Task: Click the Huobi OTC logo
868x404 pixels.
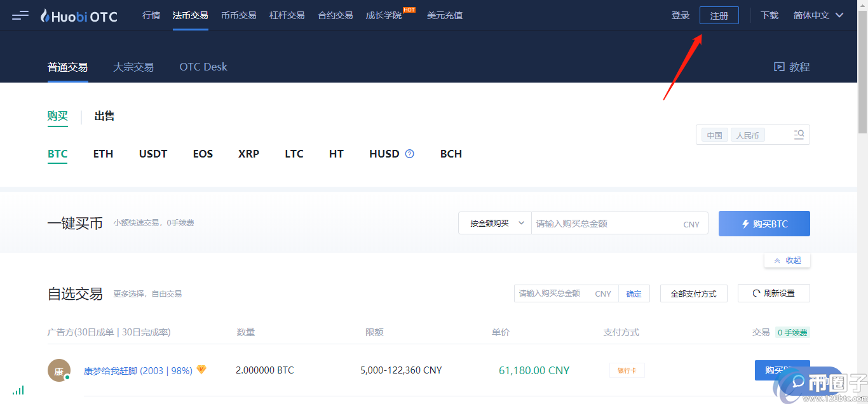Action: (x=79, y=16)
